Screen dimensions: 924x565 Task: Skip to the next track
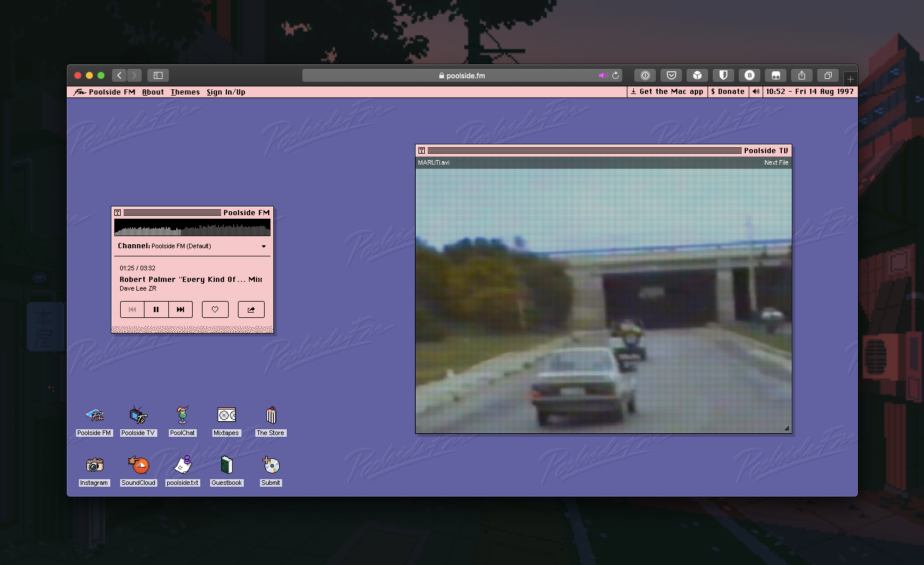pos(181,309)
